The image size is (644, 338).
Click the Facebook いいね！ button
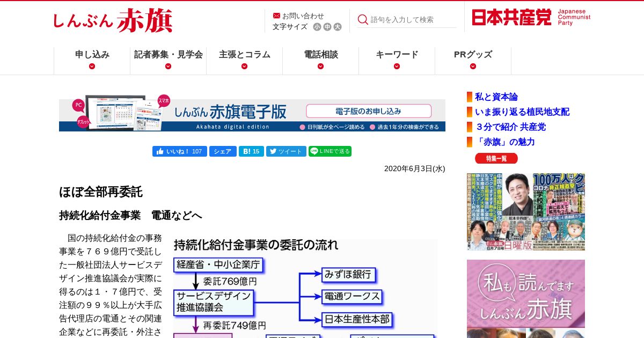(x=180, y=151)
